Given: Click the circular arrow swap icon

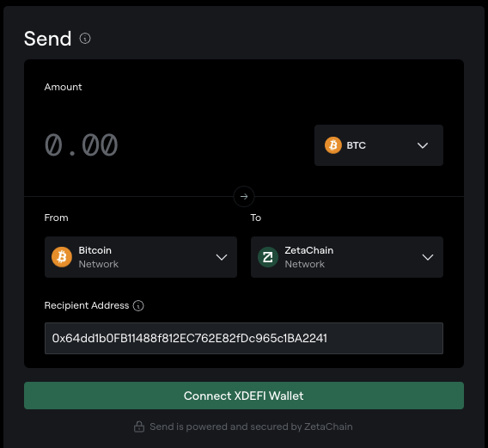Looking at the screenshot, I should point(244,197).
